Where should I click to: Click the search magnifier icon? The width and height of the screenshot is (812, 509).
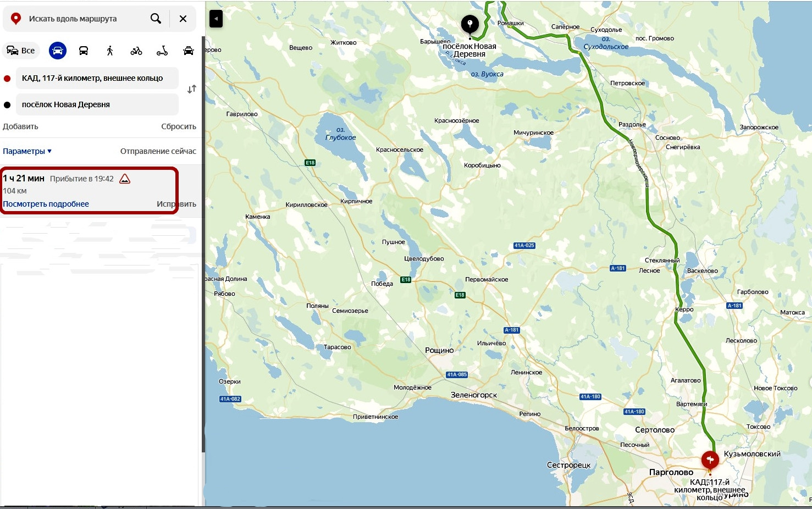tap(156, 19)
